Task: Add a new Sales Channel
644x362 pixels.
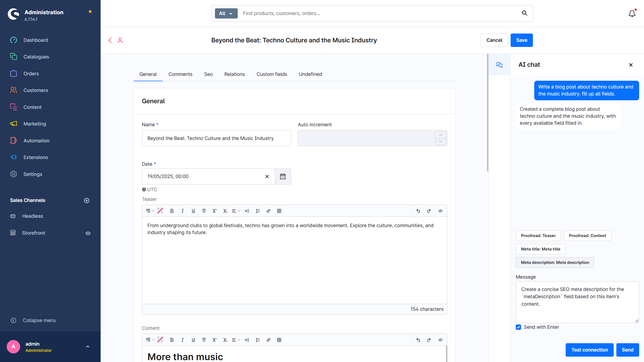Action: (87, 201)
